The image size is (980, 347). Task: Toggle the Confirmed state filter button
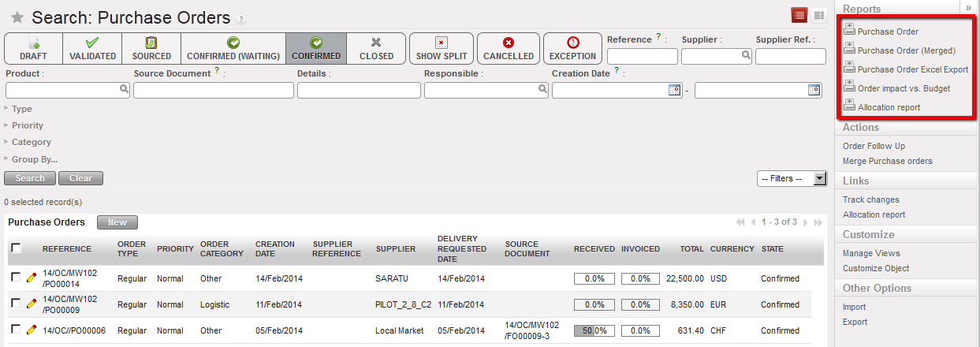click(316, 48)
